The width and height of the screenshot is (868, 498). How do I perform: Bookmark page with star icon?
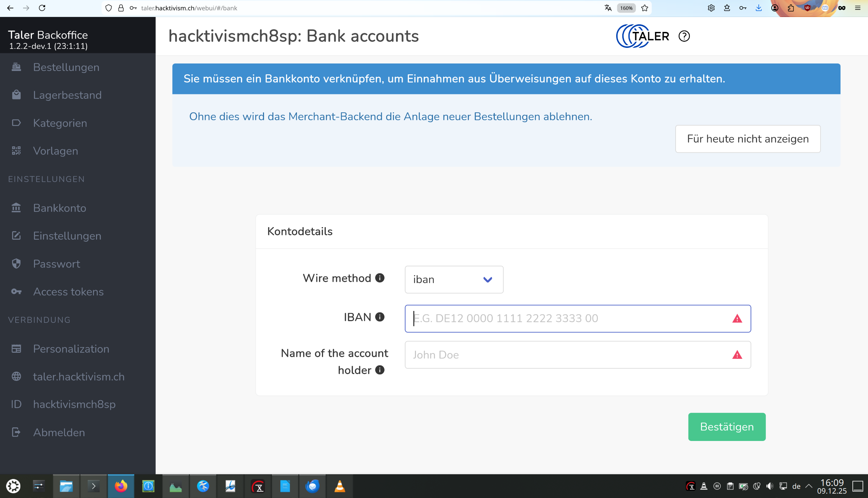tap(644, 8)
